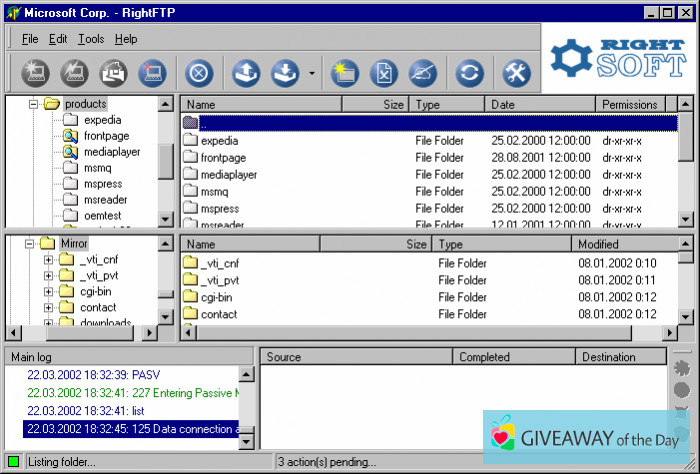Select the highlighted 125 Data connection log line

pos(132,430)
